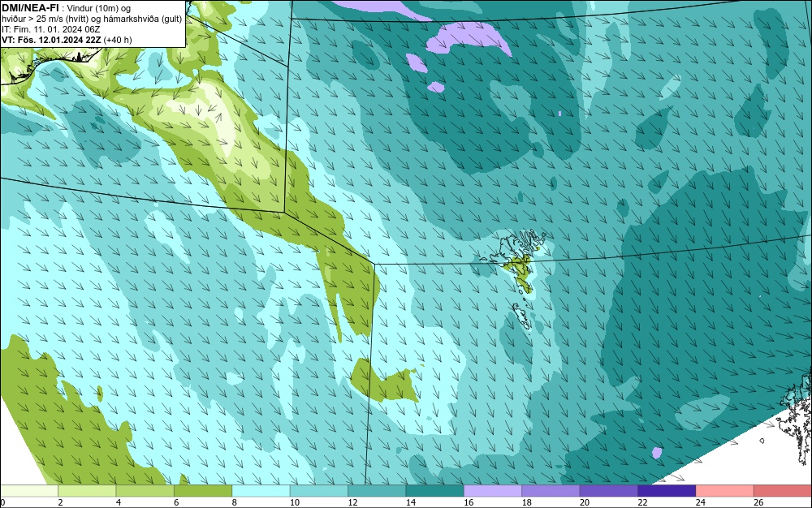Click the 20–22 m/s violet legend swatch
The height and width of the screenshot is (508, 812).
pyautogui.click(x=609, y=491)
